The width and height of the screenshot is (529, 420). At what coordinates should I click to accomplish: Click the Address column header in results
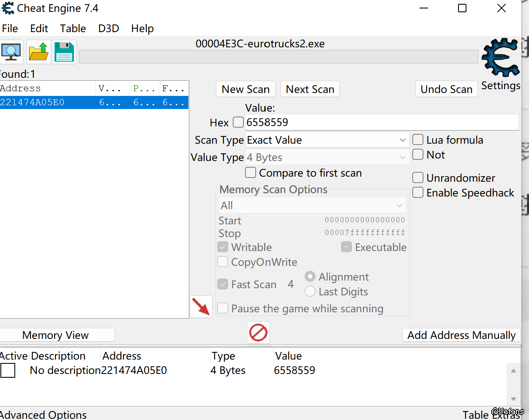coord(48,88)
